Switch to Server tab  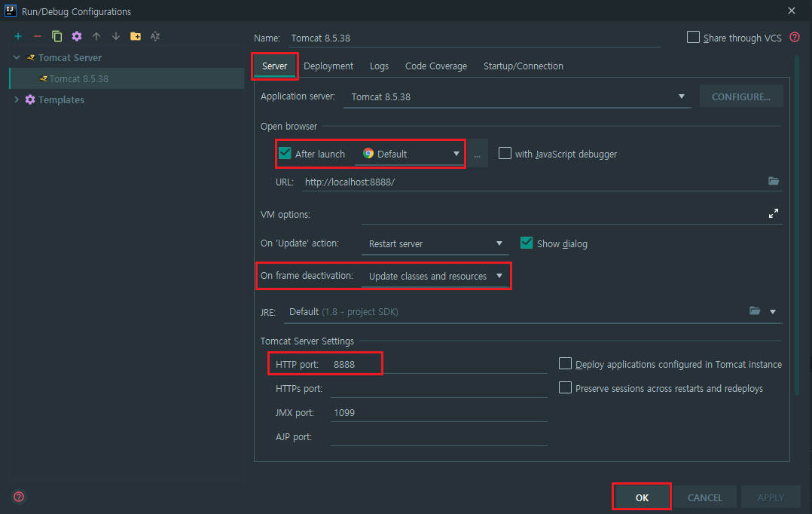click(x=274, y=66)
